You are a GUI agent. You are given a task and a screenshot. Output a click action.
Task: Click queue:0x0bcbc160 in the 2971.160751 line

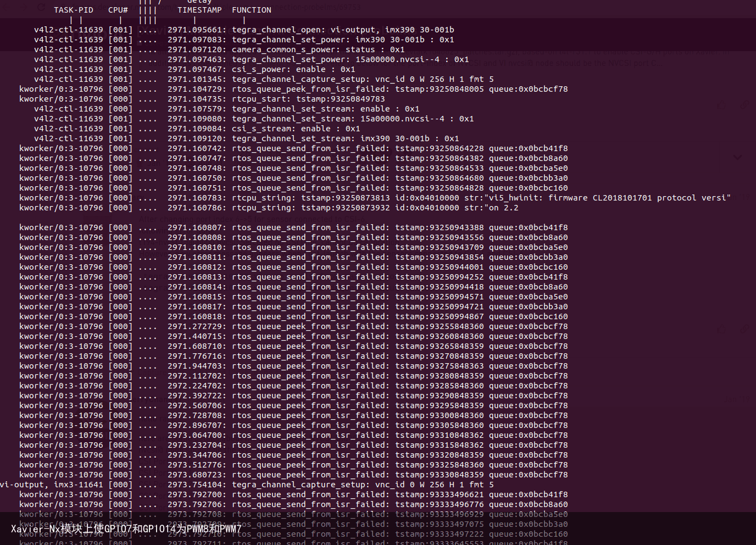point(529,188)
